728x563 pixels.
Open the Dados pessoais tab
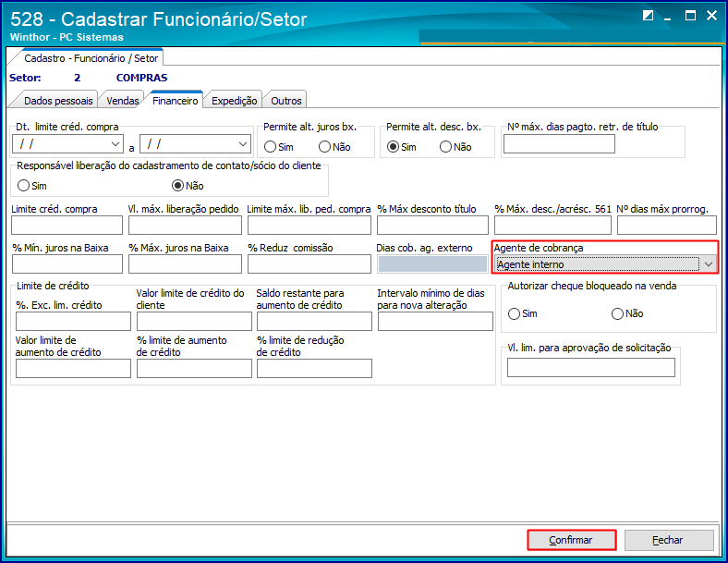click(x=58, y=101)
